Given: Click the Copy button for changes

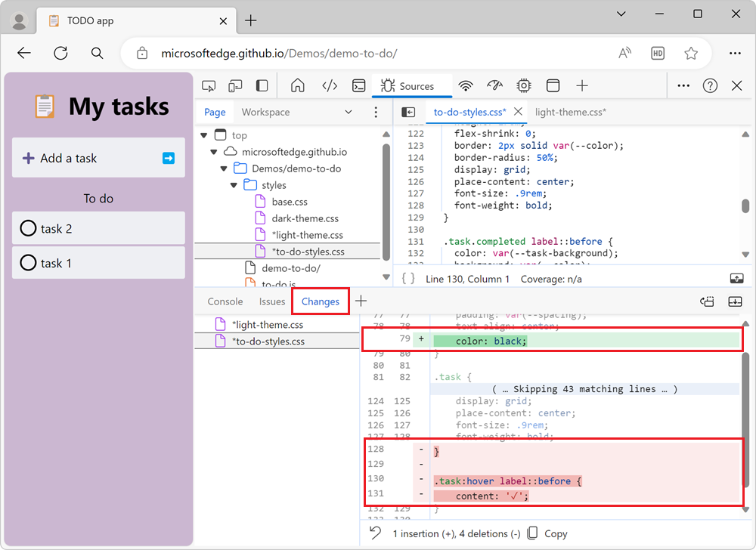Looking at the screenshot, I should [x=547, y=533].
